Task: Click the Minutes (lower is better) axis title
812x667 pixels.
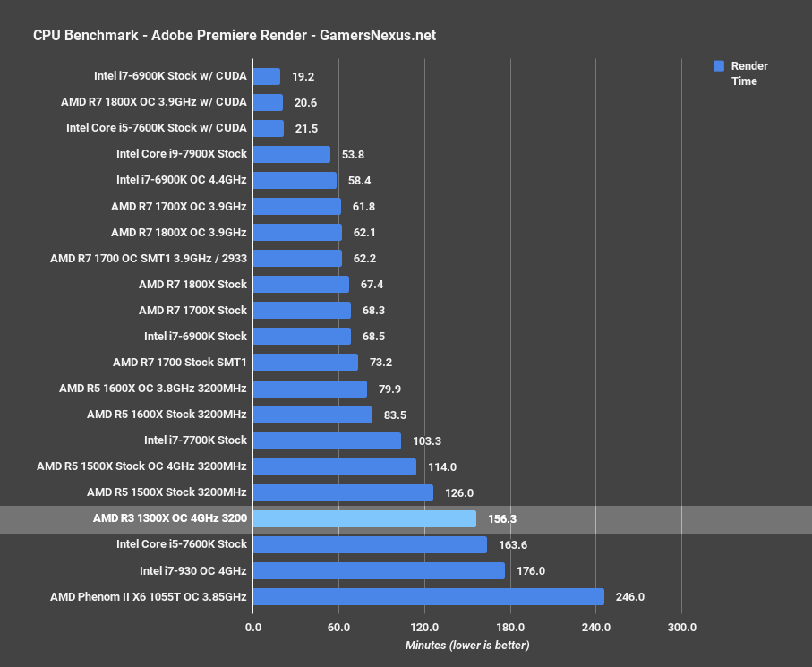Action: coord(467,646)
